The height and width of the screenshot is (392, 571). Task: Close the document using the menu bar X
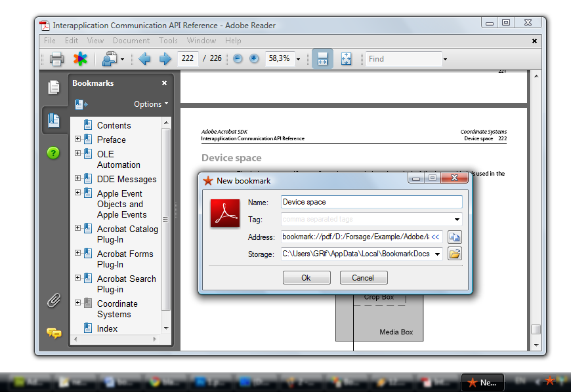coord(534,41)
